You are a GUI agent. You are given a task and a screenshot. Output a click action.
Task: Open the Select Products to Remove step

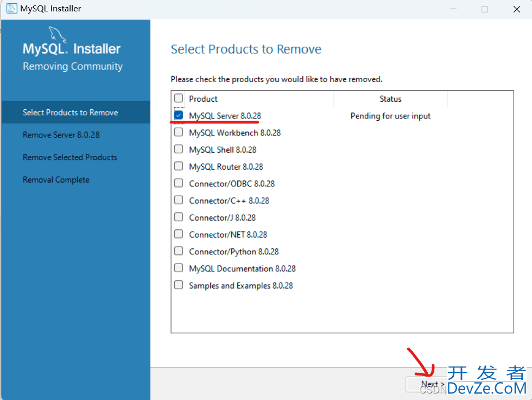point(76,112)
